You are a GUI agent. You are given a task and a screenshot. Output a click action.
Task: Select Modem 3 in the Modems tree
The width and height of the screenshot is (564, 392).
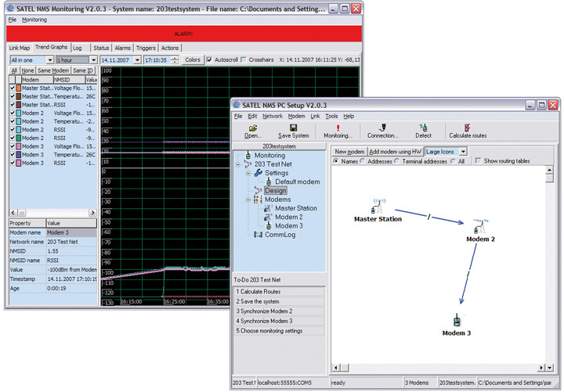pos(289,225)
